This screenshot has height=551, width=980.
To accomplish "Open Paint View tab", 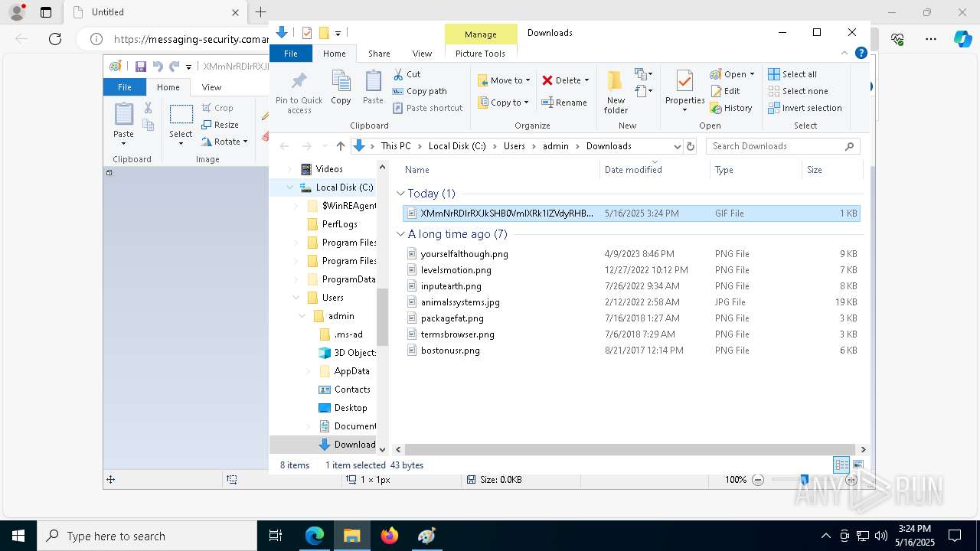I will tap(211, 87).
